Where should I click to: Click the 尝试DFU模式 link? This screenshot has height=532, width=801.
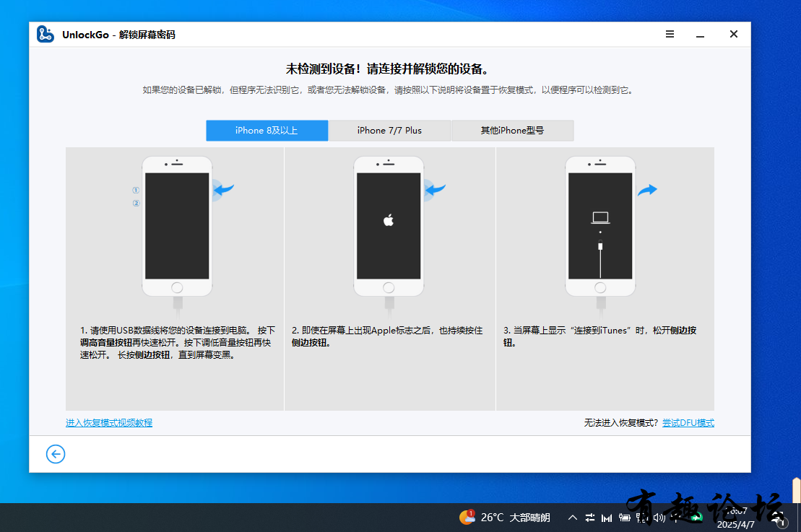click(x=688, y=423)
